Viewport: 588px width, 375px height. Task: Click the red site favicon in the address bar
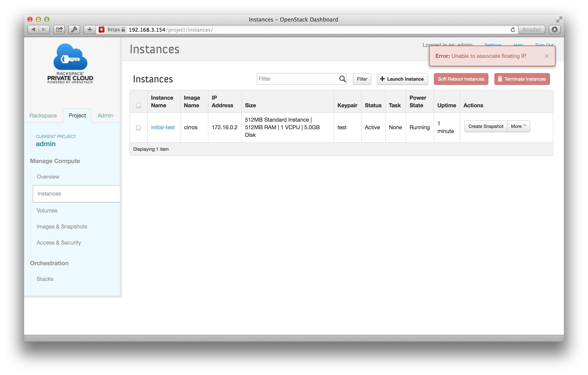pyautogui.click(x=101, y=30)
